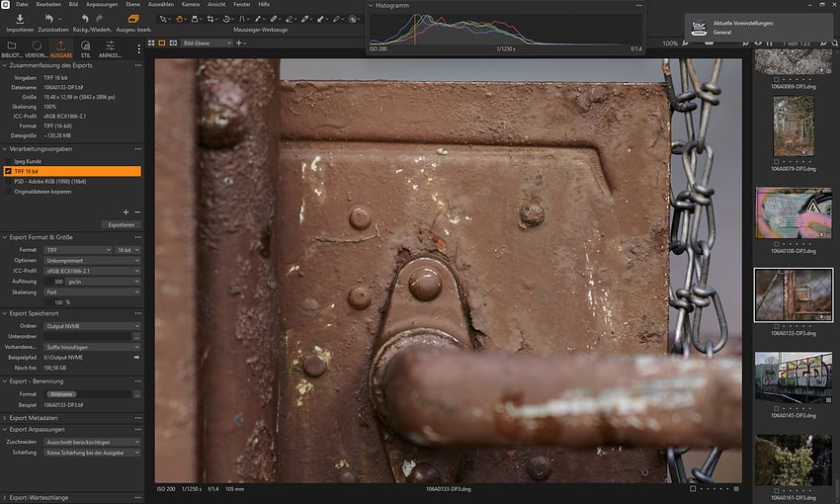Switch to the BIBLIOT... library tab

pos(12,47)
